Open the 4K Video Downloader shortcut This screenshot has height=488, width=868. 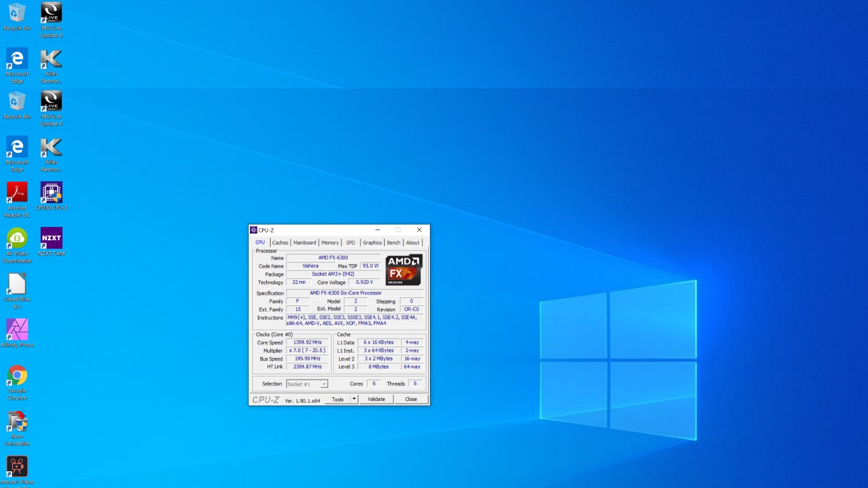pos(17,245)
